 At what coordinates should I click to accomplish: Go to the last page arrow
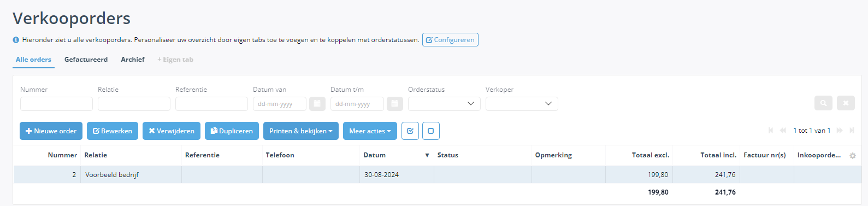point(852,131)
